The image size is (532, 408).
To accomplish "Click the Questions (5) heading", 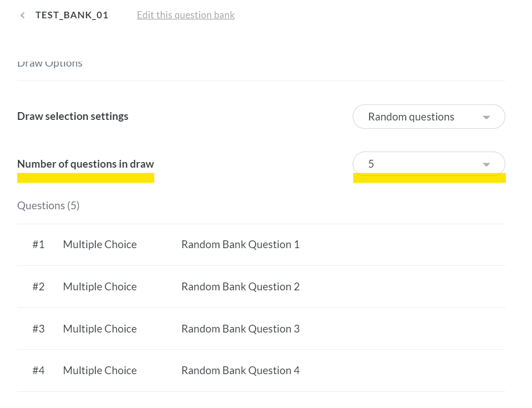I will [48, 206].
